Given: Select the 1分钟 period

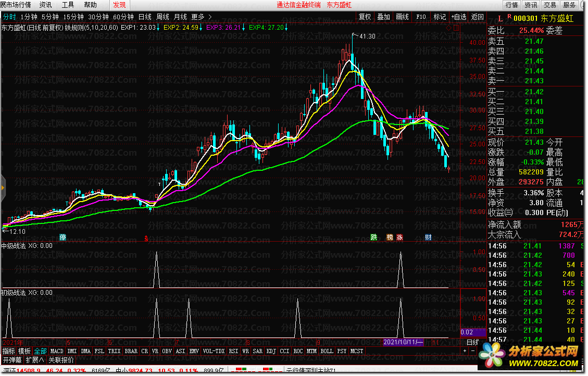Looking at the screenshot, I should point(29,17).
